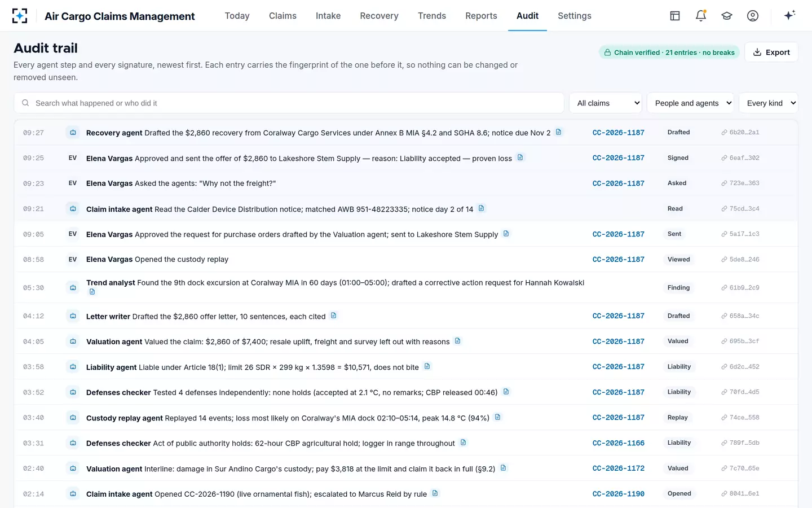Screen dimensions: 812x508
Task: Focus the search what happened field
Action: pos(289,103)
